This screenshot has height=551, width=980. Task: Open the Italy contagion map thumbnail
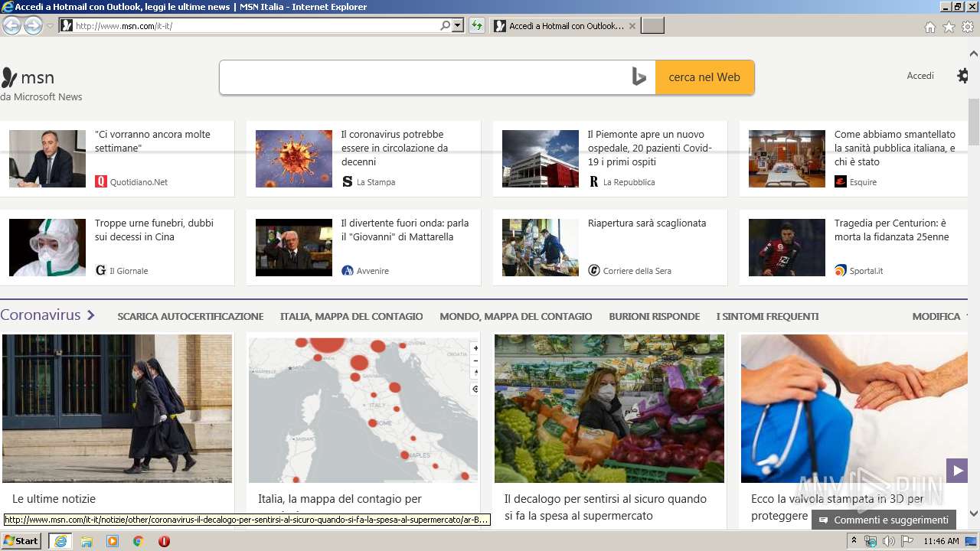(364, 409)
